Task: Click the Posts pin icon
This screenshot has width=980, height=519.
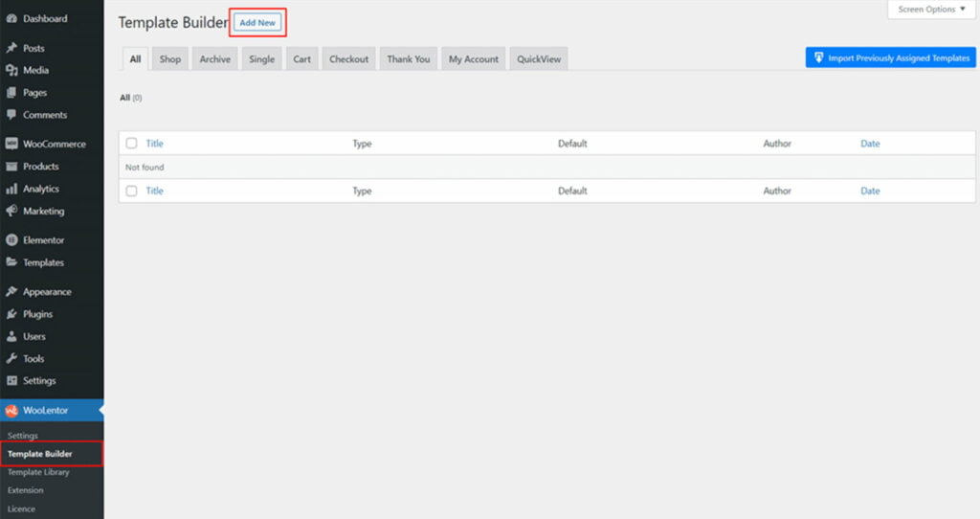Action: 11,48
